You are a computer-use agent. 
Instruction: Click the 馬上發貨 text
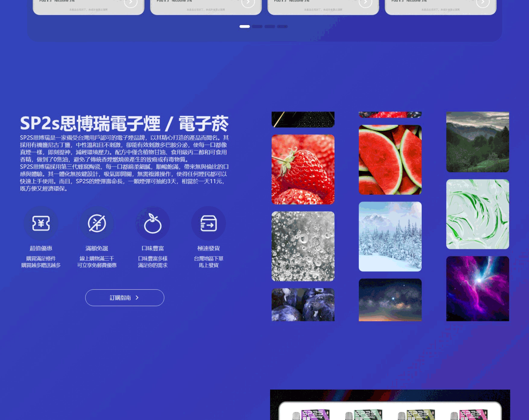[209, 265]
